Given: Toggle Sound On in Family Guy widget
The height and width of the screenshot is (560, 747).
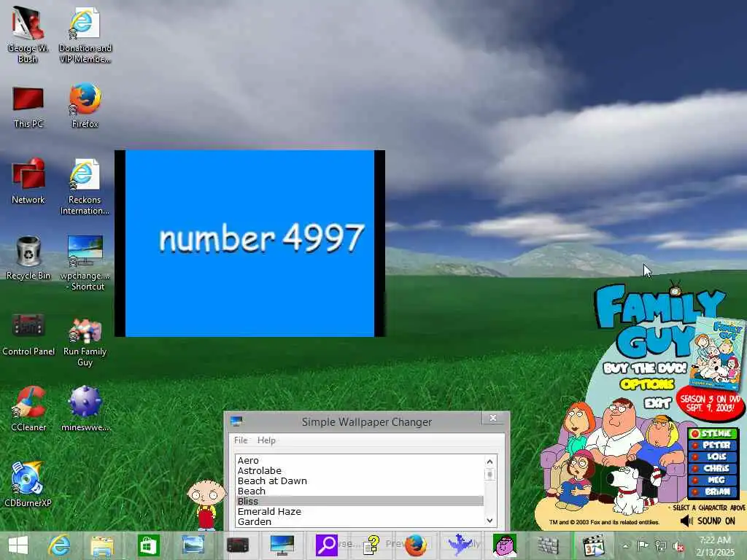Looking at the screenshot, I should pos(708,521).
